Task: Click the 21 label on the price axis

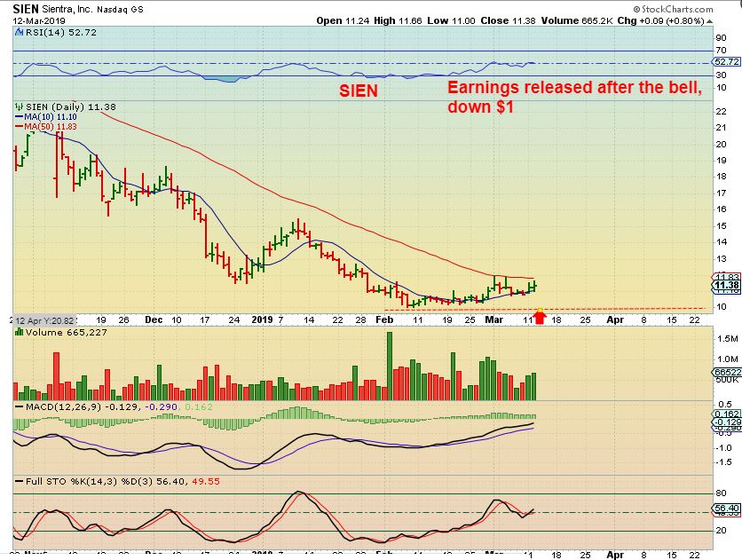Action: [722, 128]
